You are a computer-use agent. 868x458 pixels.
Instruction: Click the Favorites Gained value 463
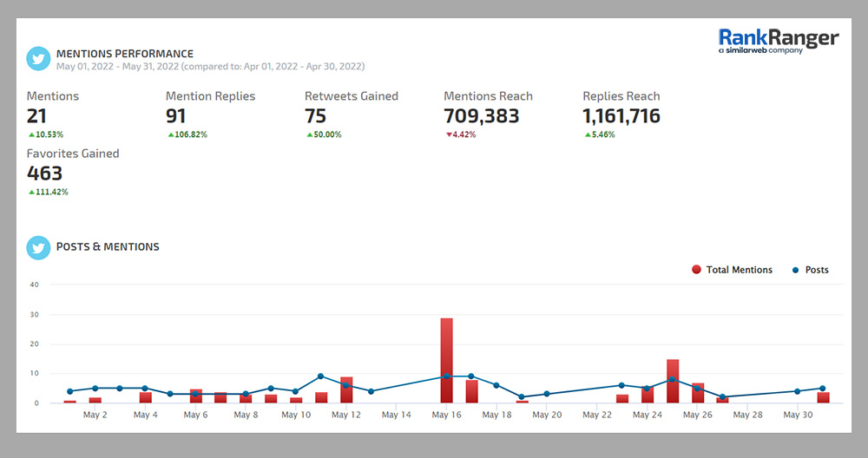[44, 173]
